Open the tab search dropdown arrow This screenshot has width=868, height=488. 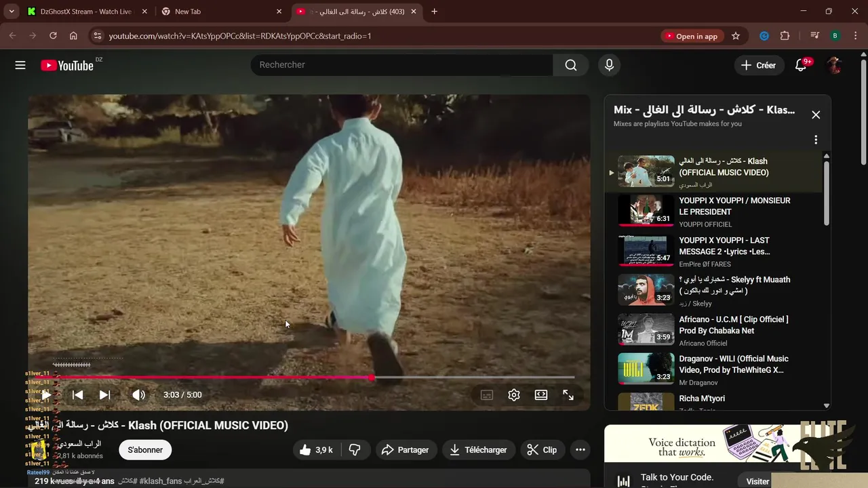tap(12, 12)
